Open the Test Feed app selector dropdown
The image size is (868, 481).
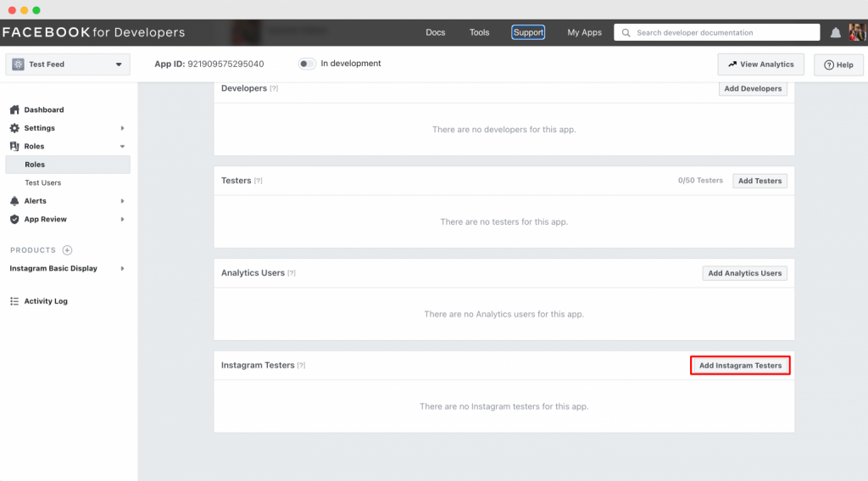[68, 64]
